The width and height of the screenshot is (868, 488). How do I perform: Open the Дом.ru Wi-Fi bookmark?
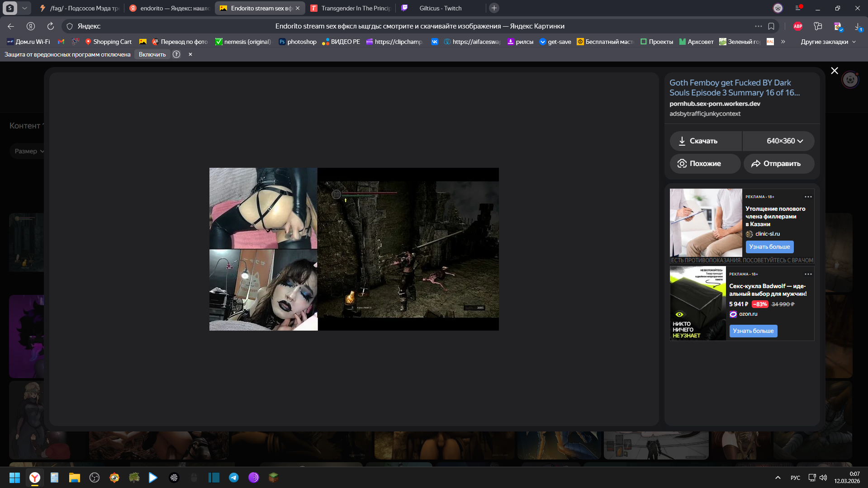[x=28, y=42]
